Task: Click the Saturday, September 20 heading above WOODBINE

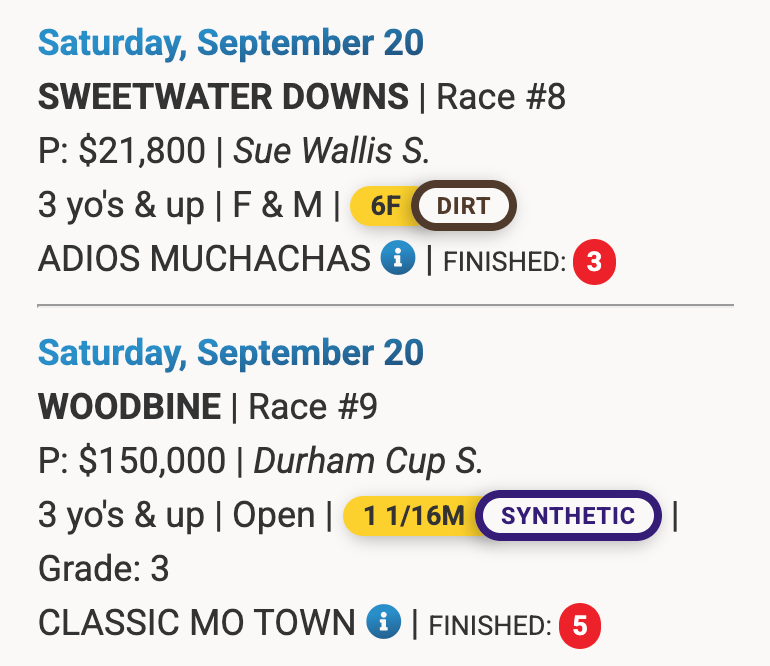Action: [x=230, y=353]
